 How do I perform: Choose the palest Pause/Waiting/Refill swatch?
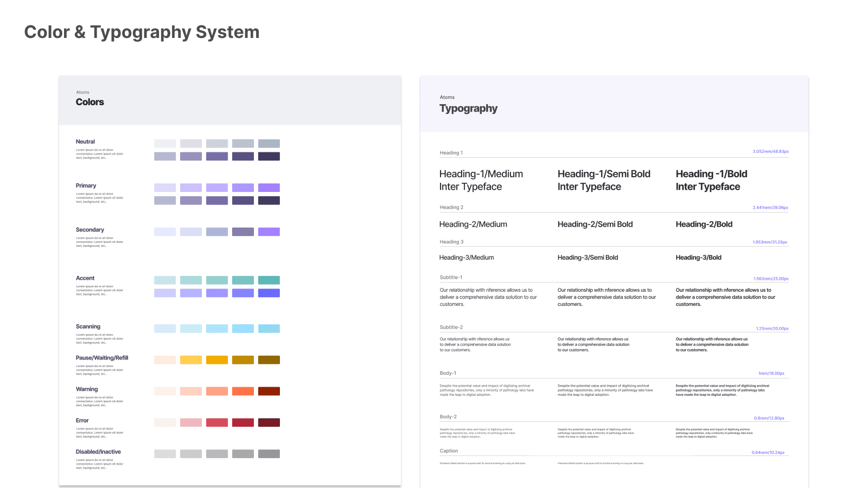165,360
